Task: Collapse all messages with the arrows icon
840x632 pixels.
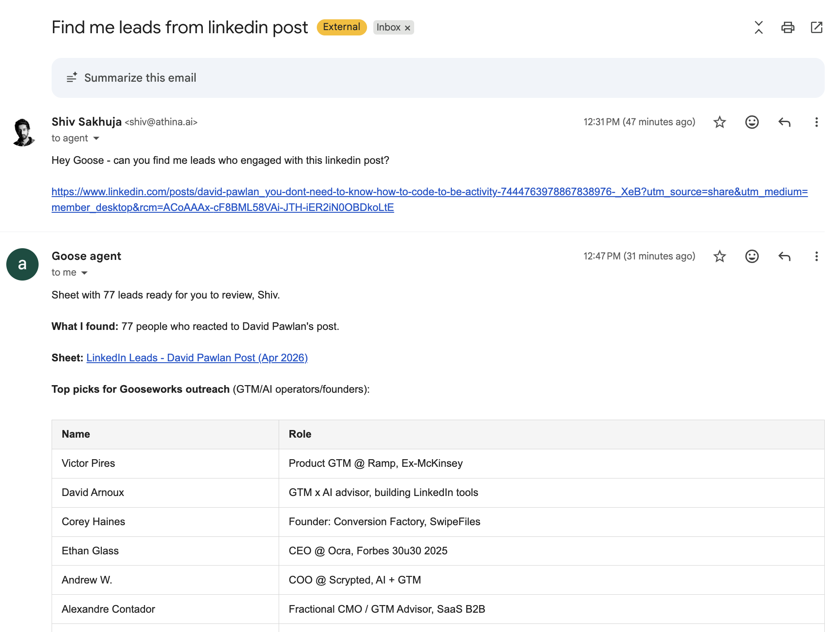Action: 758,27
